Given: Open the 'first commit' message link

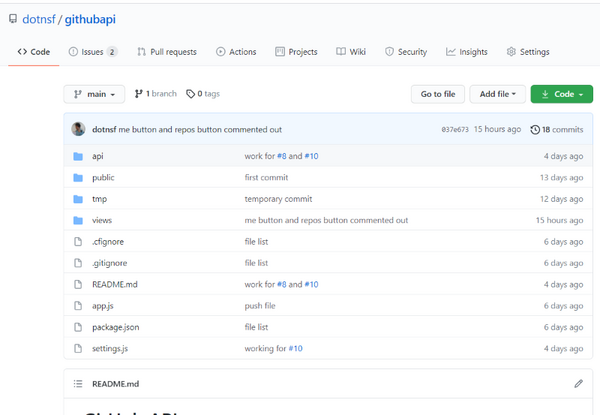Looking at the screenshot, I should coord(266,177).
